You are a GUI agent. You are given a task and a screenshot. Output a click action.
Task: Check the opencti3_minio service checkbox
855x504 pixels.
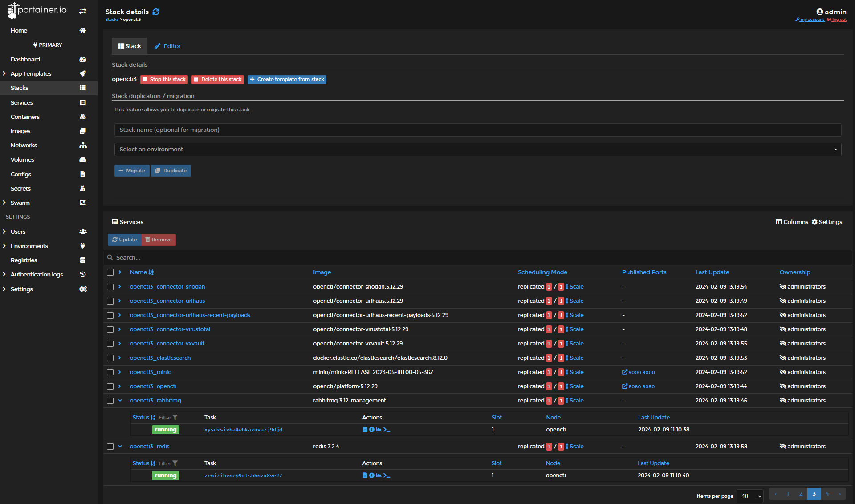(x=110, y=372)
